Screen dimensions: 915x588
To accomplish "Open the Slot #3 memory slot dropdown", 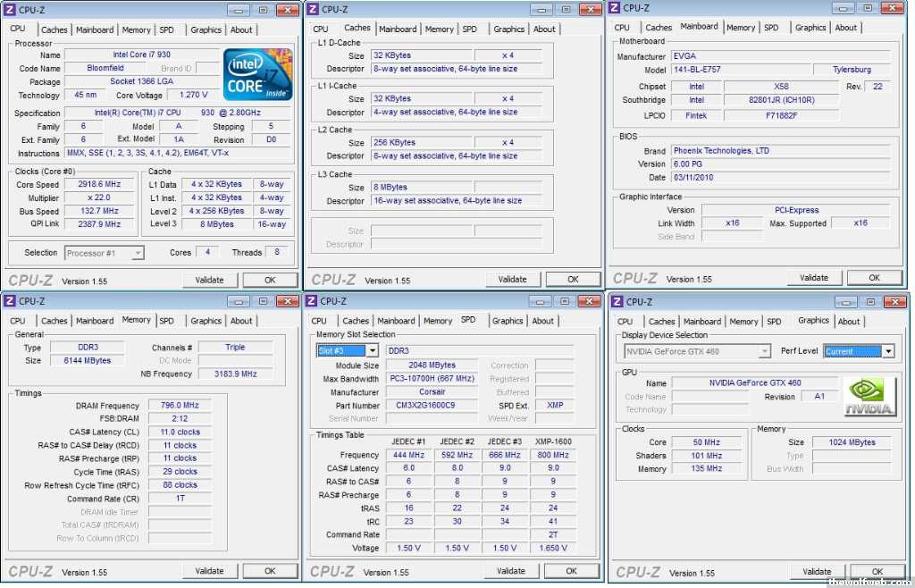I will pyautogui.click(x=372, y=350).
